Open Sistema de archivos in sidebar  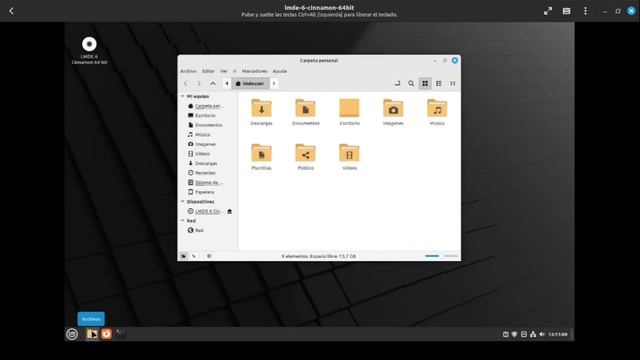(x=208, y=182)
